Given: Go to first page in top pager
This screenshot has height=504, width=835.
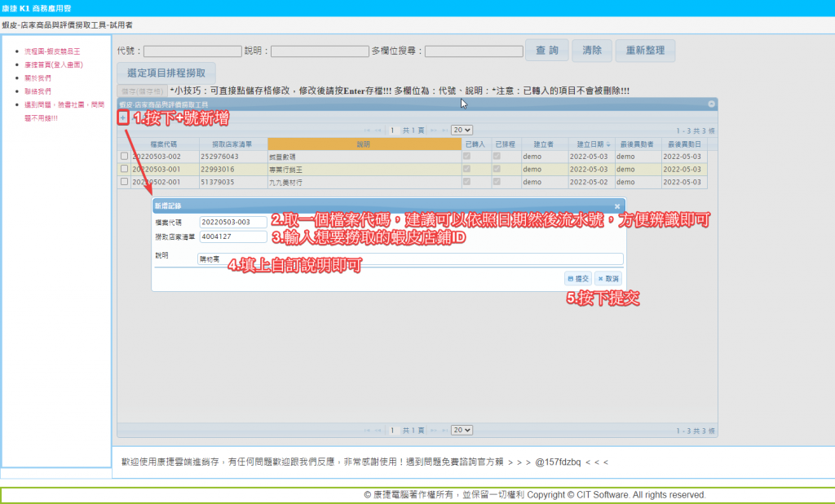Looking at the screenshot, I should coord(367,130).
